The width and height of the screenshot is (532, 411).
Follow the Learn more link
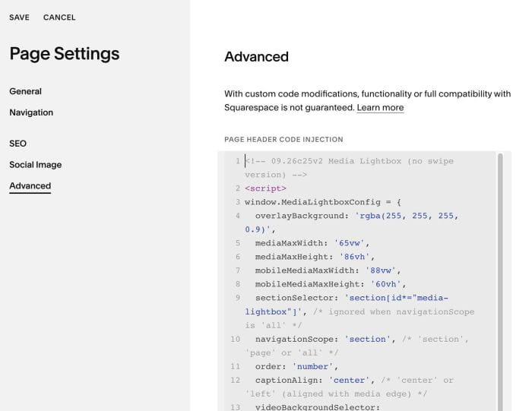pos(380,107)
